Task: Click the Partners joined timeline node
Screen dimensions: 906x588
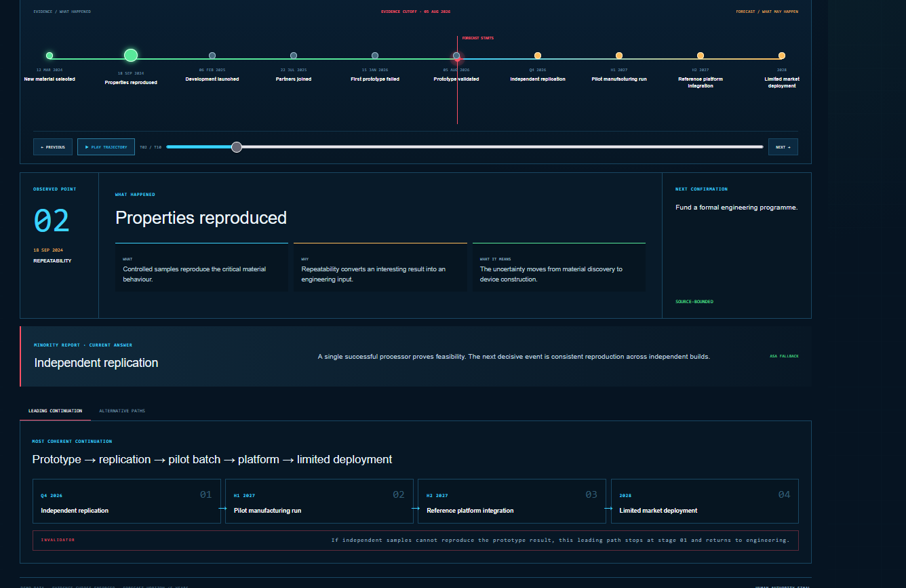Action: click(x=294, y=56)
